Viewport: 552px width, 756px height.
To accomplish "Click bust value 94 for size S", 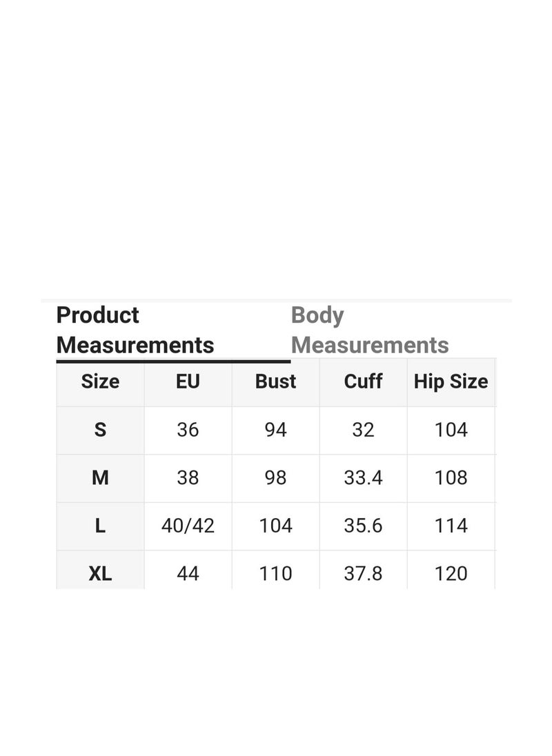I will pos(275,430).
